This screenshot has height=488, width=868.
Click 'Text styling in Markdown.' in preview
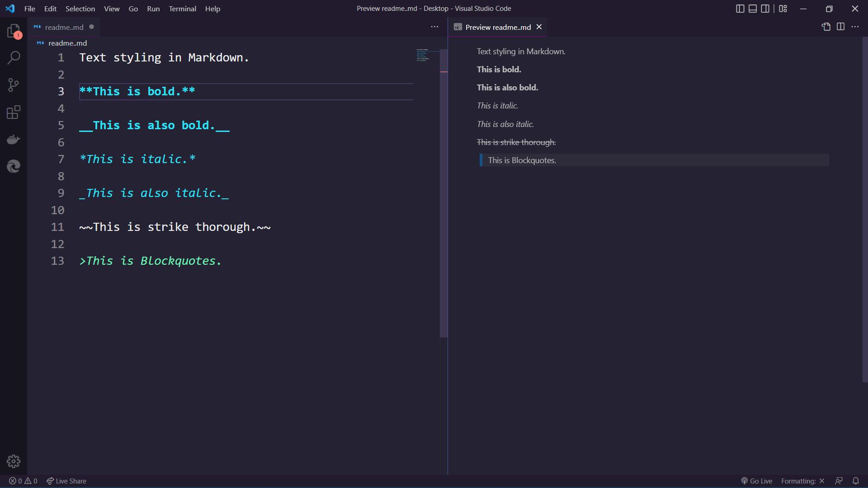[x=521, y=52]
